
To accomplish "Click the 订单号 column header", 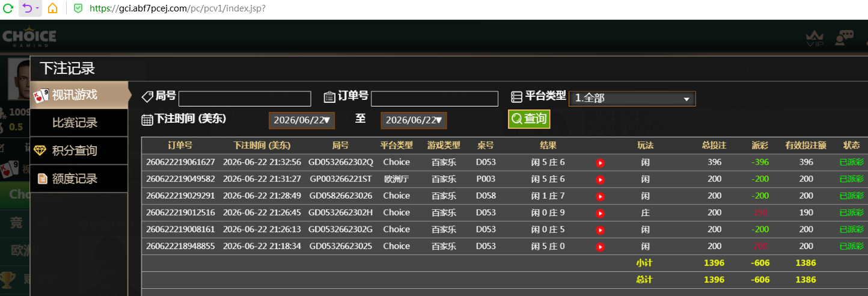I will pos(180,146).
